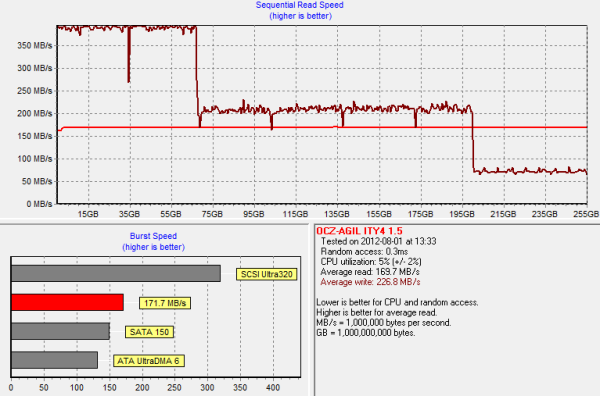Viewport: 600px width, 396px height.
Task: Click the '250' burst axis label
Action: click(175, 388)
